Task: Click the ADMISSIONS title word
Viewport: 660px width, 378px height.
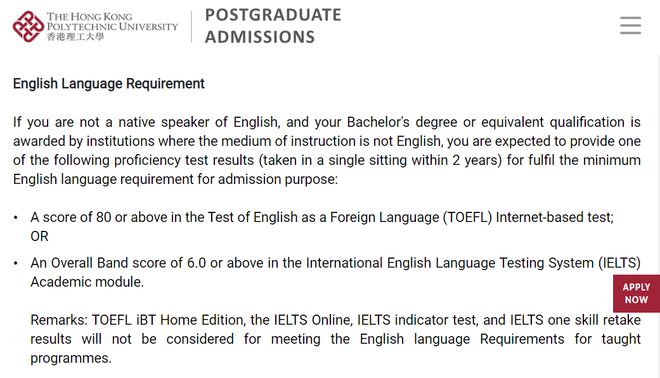Action: tap(260, 37)
